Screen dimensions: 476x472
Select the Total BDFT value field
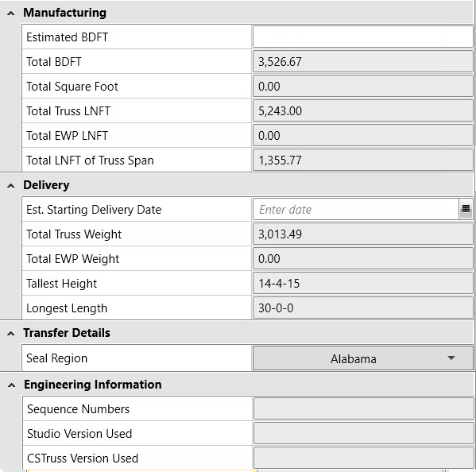coord(363,62)
